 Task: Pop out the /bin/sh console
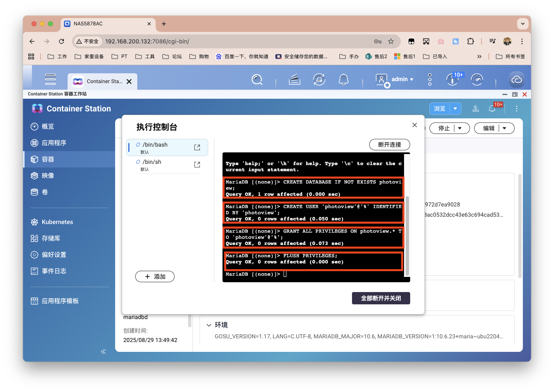click(197, 165)
